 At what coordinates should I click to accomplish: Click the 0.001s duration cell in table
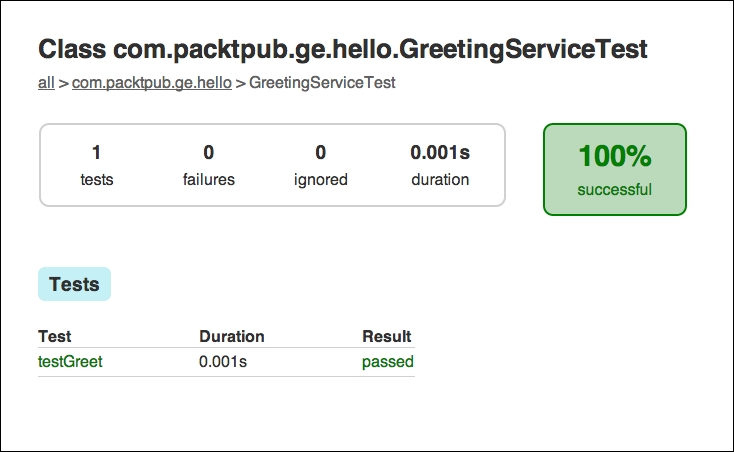tap(223, 362)
